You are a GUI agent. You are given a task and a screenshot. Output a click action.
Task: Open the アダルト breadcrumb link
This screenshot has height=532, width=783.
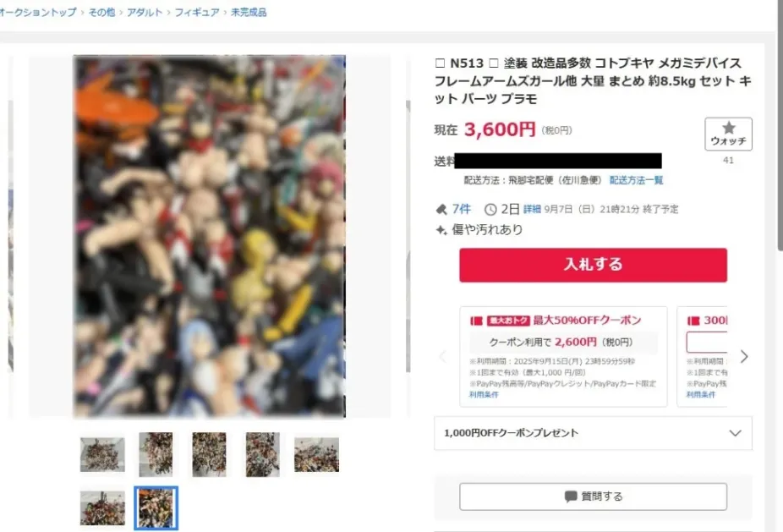tap(145, 12)
